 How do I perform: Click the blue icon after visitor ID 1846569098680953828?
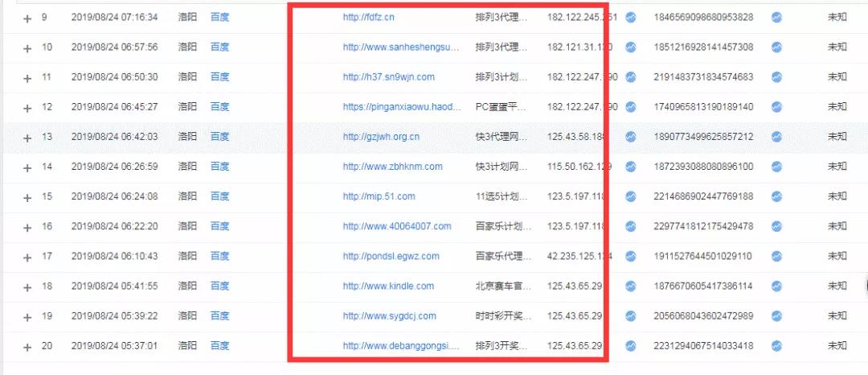click(x=776, y=17)
